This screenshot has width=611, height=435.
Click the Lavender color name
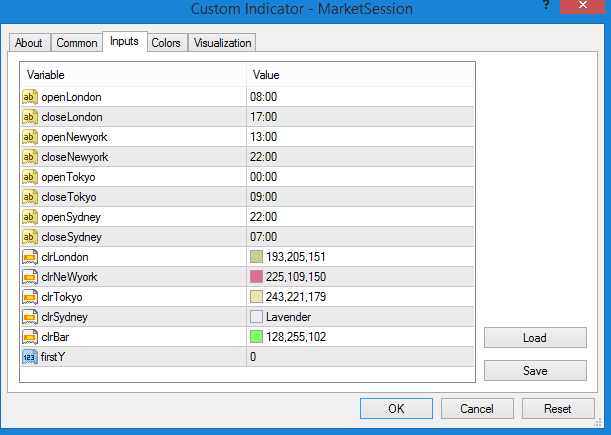(289, 317)
